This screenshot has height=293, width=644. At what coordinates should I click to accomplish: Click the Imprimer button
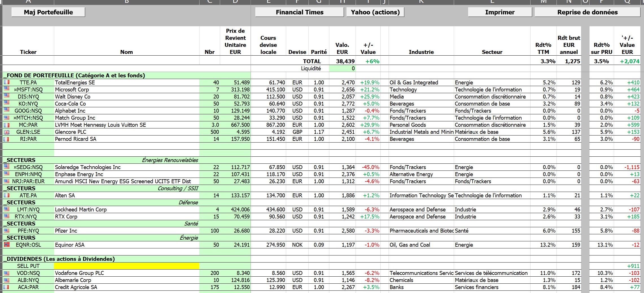click(500, 12)
